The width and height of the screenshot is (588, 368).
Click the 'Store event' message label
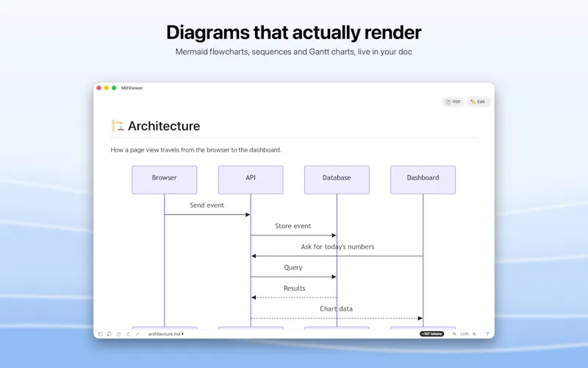point(293,226)
